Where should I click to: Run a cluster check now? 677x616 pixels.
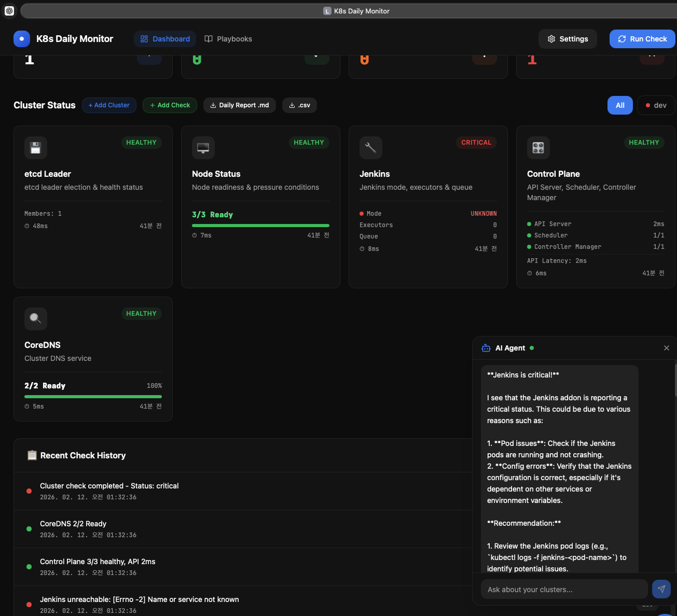642,39
